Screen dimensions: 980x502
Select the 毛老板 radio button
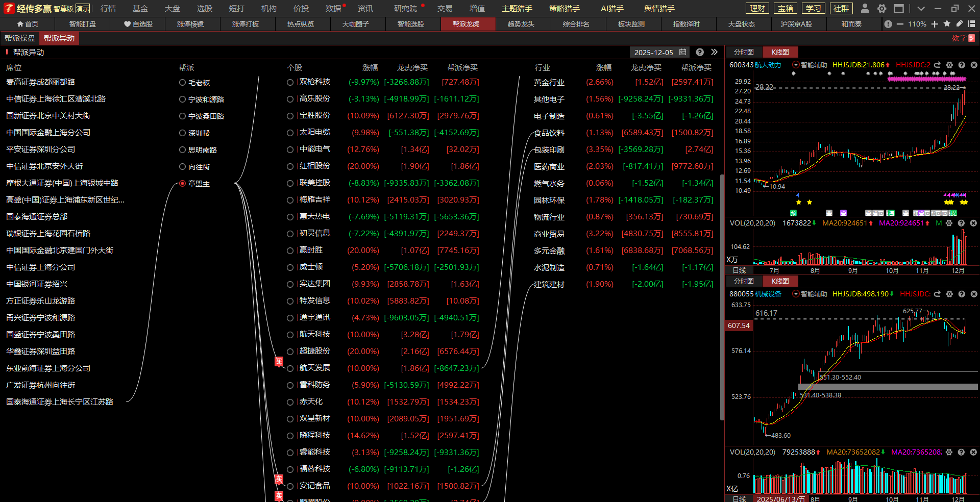point(182,82)
